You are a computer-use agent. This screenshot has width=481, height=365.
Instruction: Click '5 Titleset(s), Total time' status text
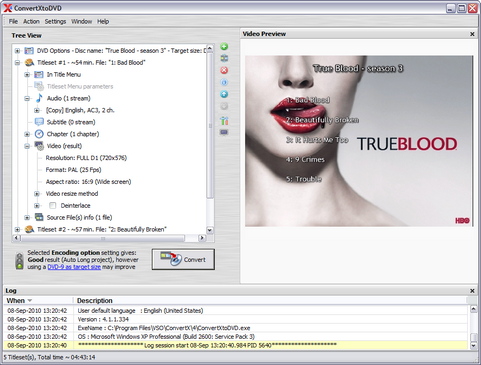pos(49,357)
